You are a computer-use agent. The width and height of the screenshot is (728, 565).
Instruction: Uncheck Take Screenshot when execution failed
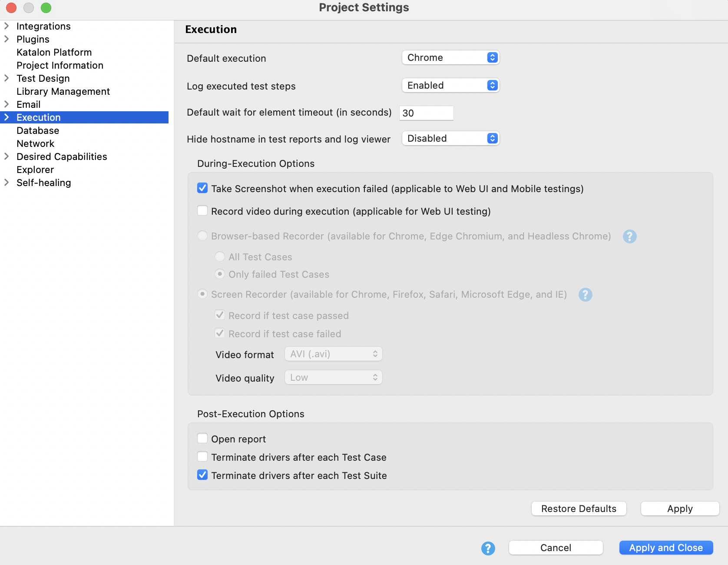pos(202,188)
